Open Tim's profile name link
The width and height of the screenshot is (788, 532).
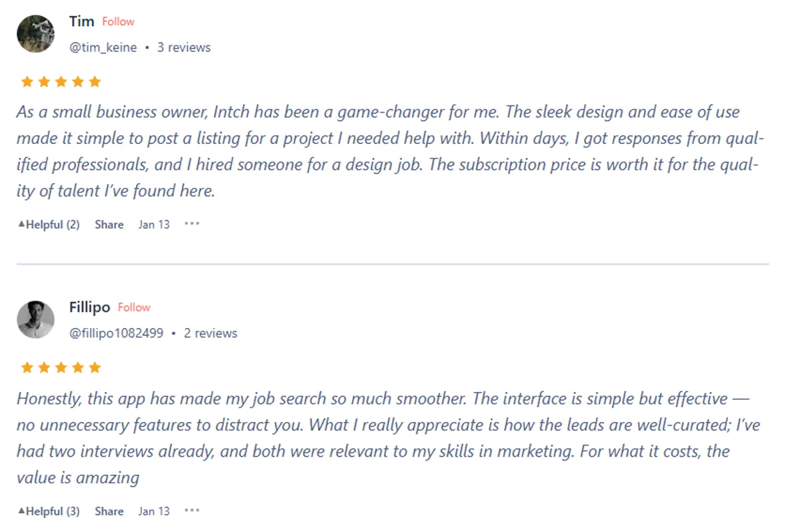pos(81,21)
